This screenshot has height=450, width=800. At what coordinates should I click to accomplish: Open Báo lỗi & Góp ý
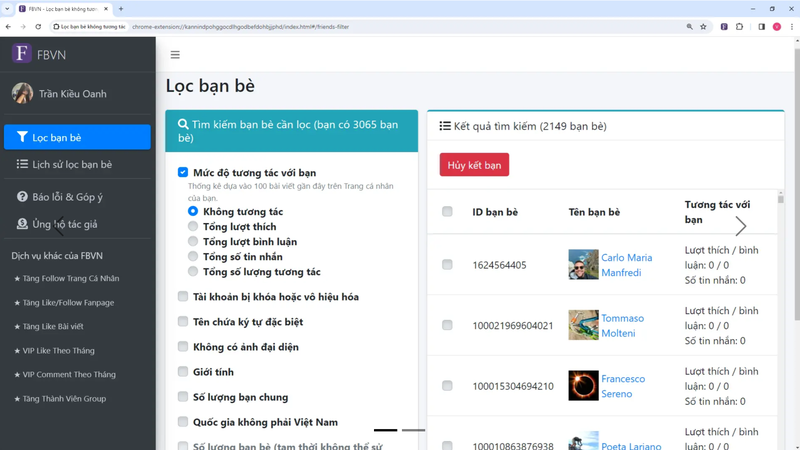[77, 197]
